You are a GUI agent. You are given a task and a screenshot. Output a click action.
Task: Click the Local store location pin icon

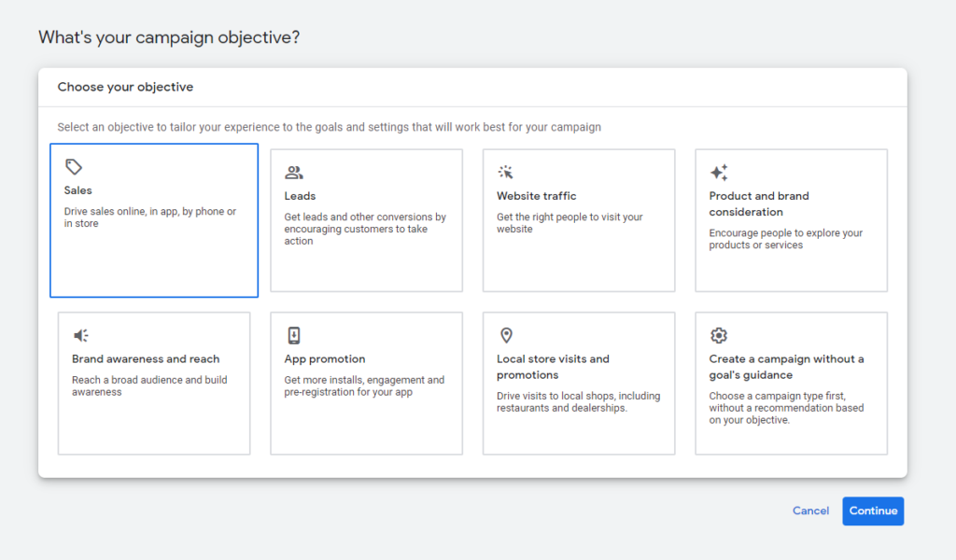point(506,336)
